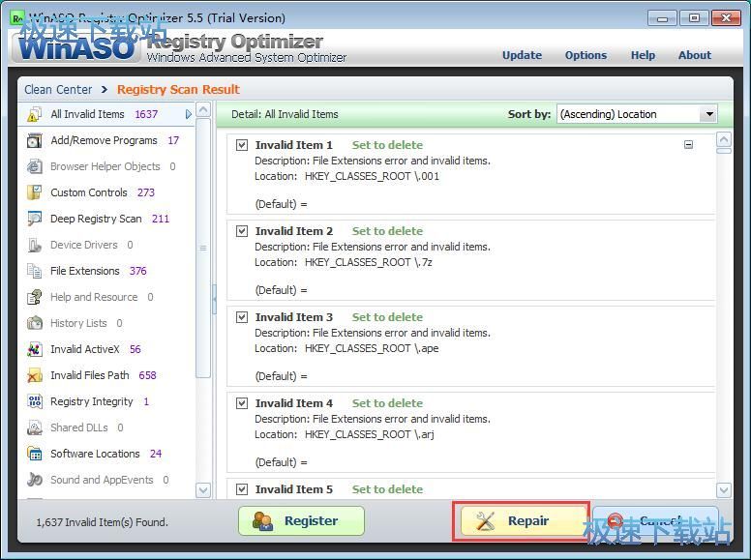Image resolution: width=751 pixels, height=560 pixels.
Task: Click the File Extensions icon
Action: pyautogui.click(x=35, y=271)
